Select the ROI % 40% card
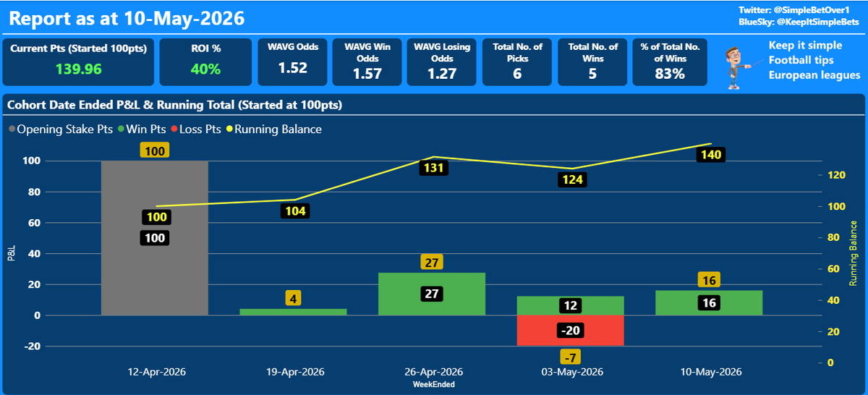868x395 pixels. (x=205, y=62)
